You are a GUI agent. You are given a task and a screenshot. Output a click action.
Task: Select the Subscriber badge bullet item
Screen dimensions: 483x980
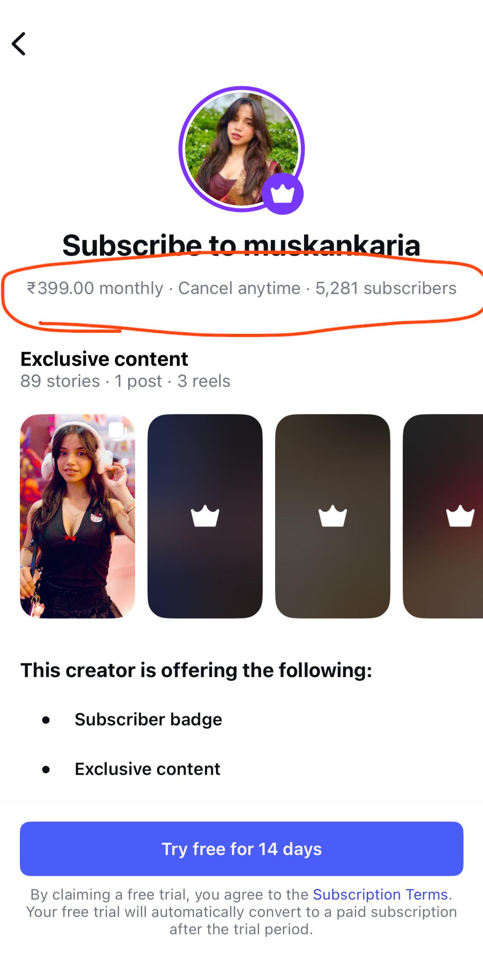click(148, 720)
